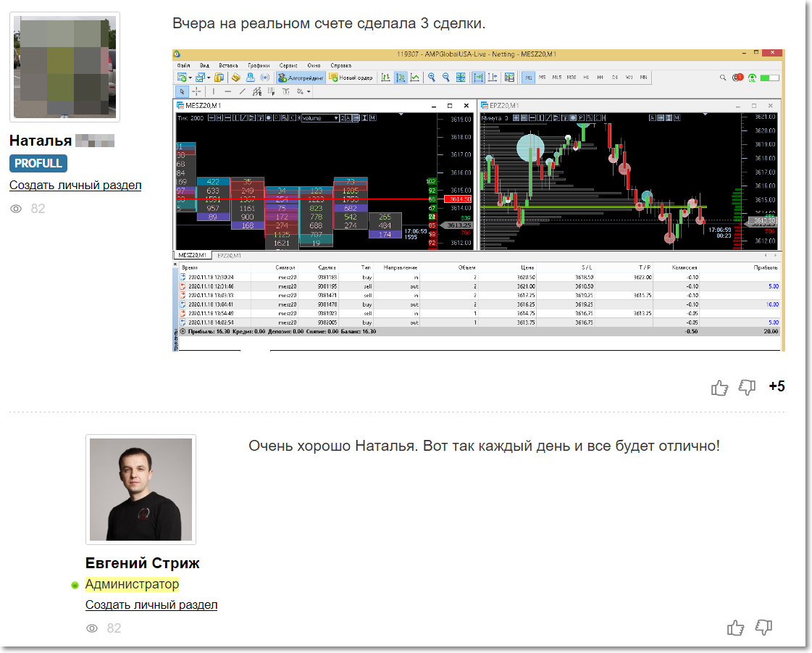Select deal row 9382005

[x=479, y=323]
